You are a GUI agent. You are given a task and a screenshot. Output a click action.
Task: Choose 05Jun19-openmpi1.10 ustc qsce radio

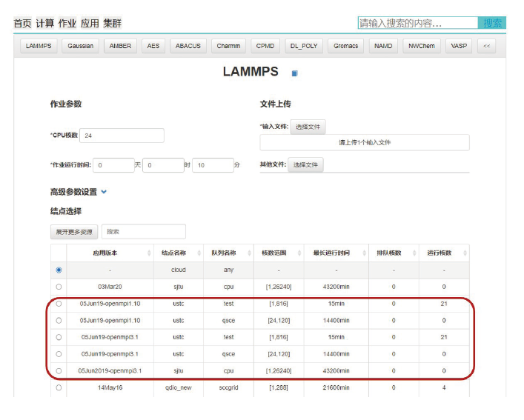point(59,321)
